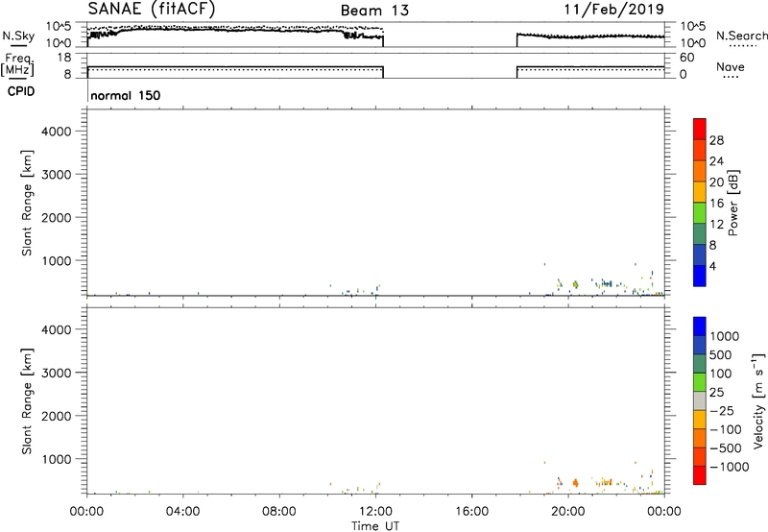Image resolution: width=768 pixels, height=532 pixels.
Task: Select the Freq. [MHz] axis label
Action: pos(19,64)
